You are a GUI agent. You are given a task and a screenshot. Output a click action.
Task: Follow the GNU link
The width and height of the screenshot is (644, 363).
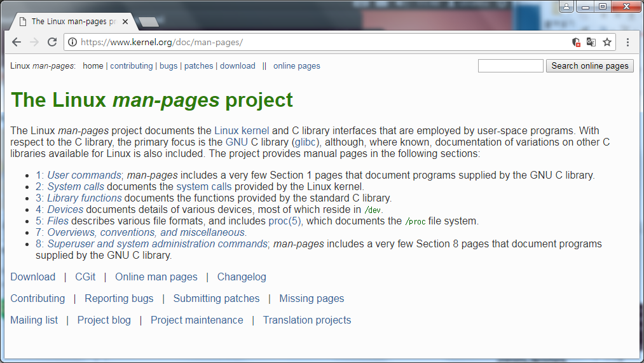coord(236,142)
